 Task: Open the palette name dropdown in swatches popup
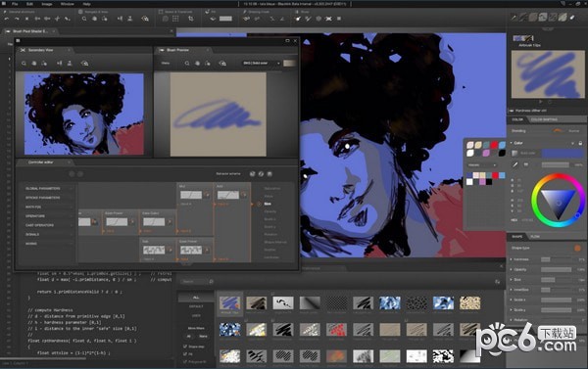pos(482,164)
